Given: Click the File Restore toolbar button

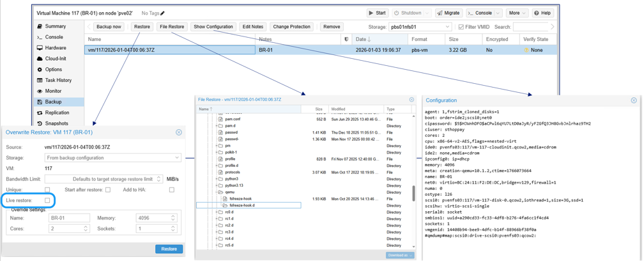Looking at the screenshot, I should click(x=172, y=27).
